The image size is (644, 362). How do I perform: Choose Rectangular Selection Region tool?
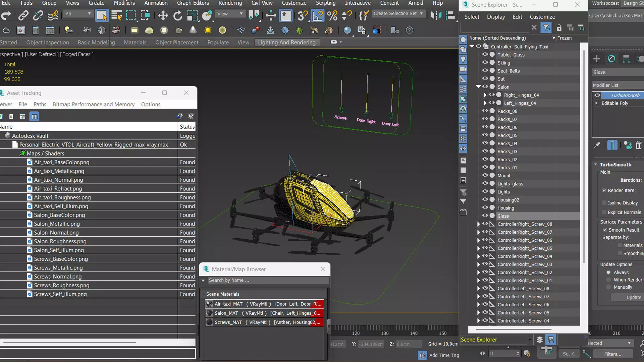pos(131,15)
